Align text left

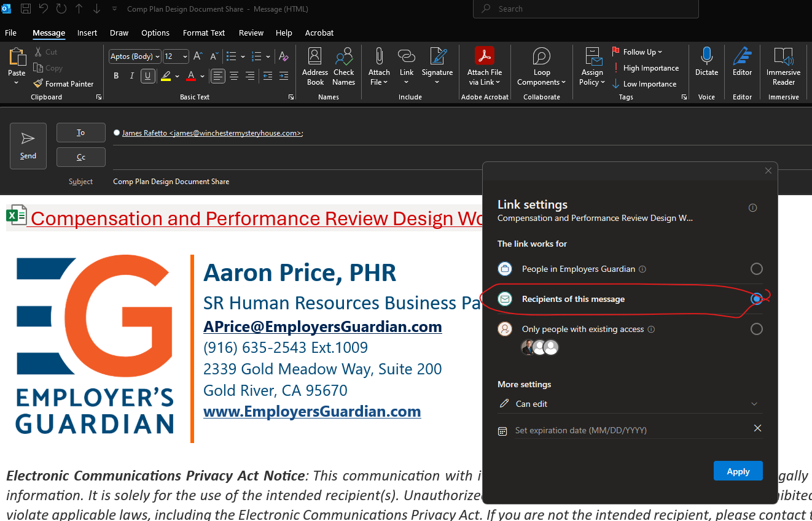pyautogui.click(x=218, y=76)
